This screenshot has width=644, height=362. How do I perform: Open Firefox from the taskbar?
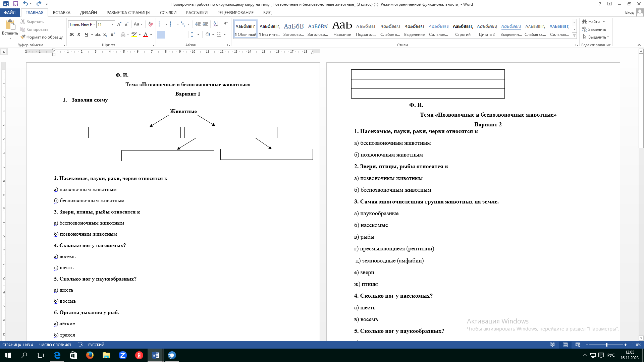(x=90, y=355)
